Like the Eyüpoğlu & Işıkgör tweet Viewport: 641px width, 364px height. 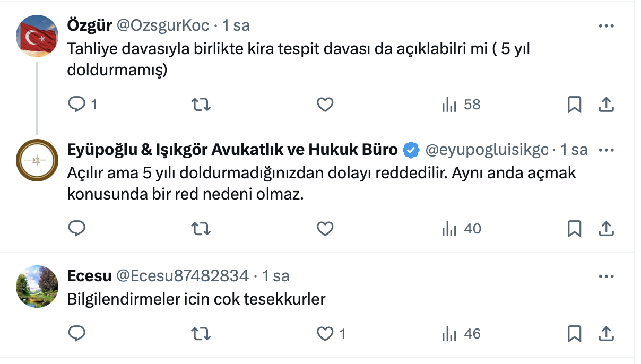(325, 229)
